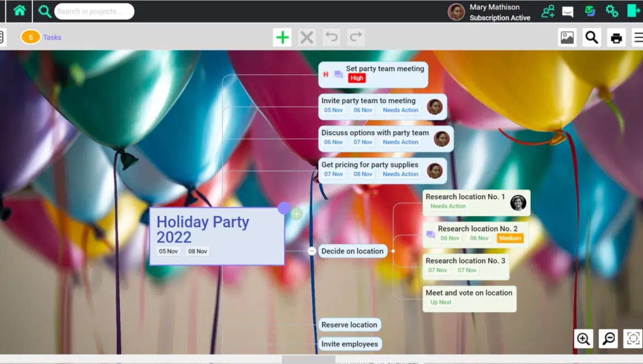Zoom in using the magnifier plus icon
This screenshot has width=643, height=364.
point(583,339)
